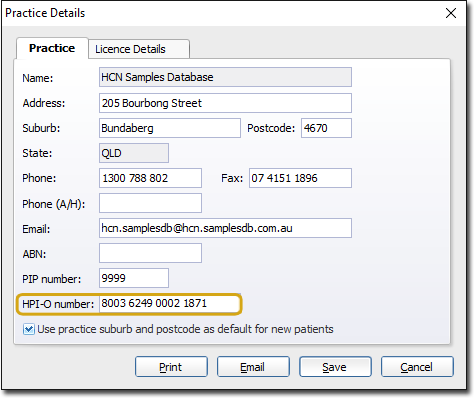Click the State field showing QLD
The image size is (474, 398).
[134, 153]
